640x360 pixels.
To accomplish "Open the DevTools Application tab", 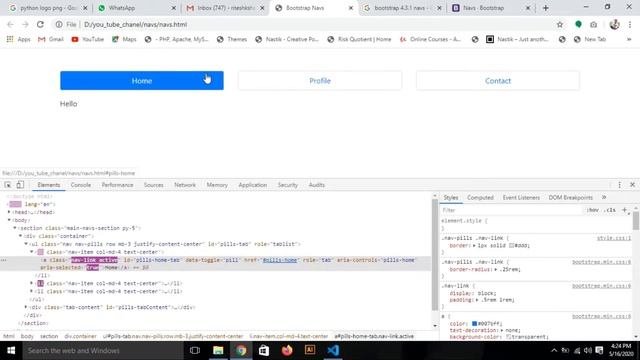I will click(x=253, y=185).
